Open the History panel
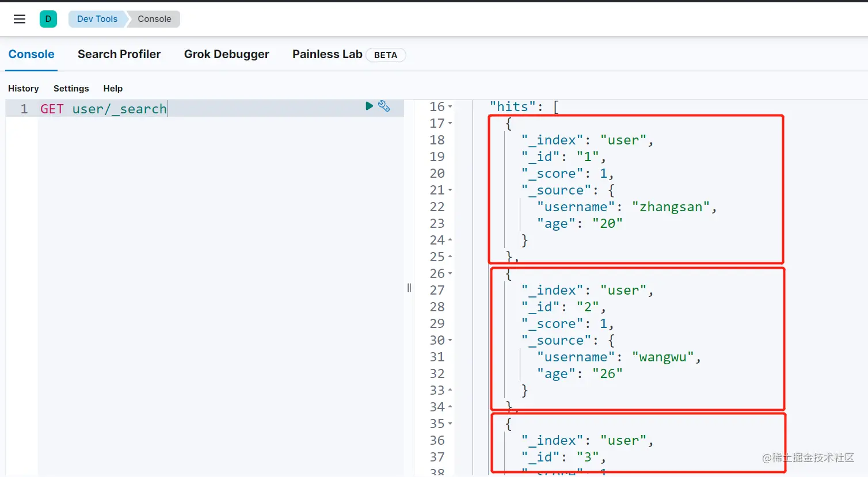This screenshot has width=868, height=477. click(24, 89)
